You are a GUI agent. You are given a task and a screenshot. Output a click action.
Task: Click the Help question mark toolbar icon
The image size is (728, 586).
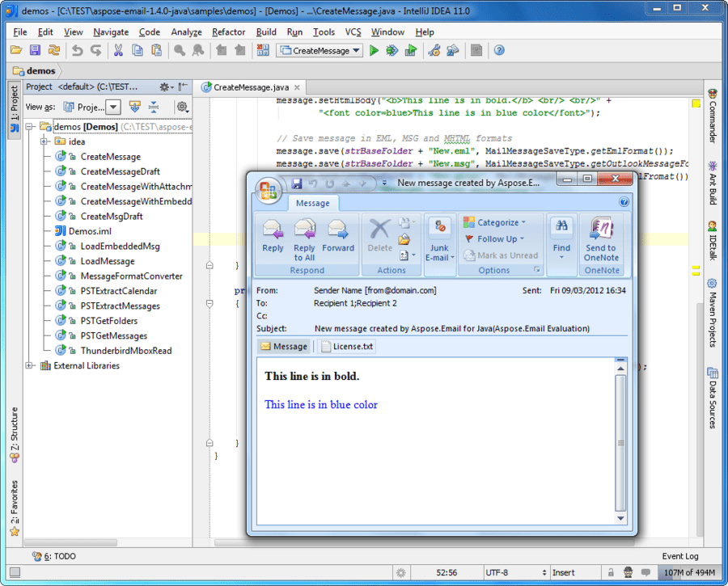[499, 50]
